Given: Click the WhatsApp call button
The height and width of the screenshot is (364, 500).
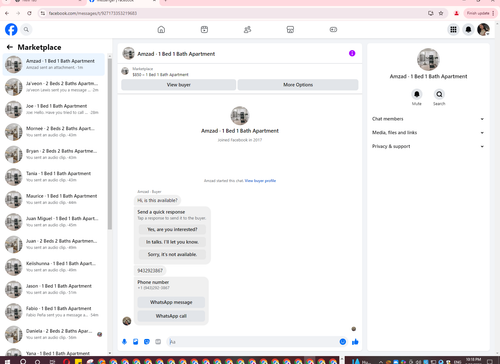Looking at the screenshot, I should click(x=171, y=316).
